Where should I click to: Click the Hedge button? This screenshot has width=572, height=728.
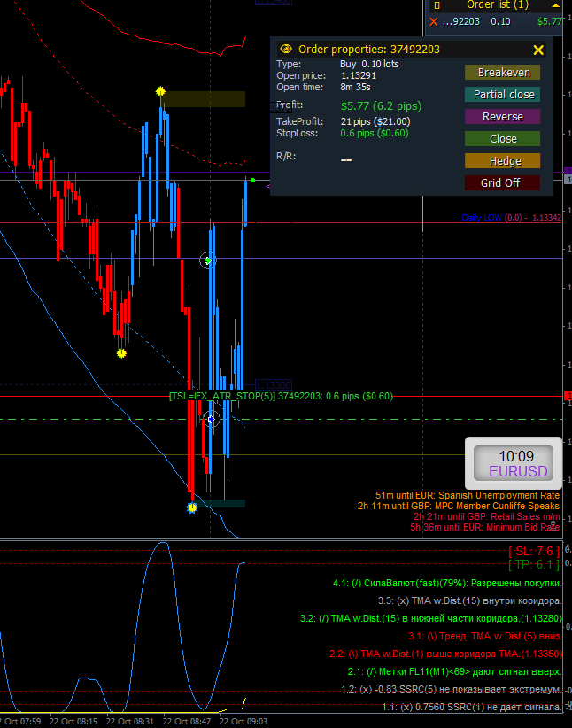click(x=503, y=161)
